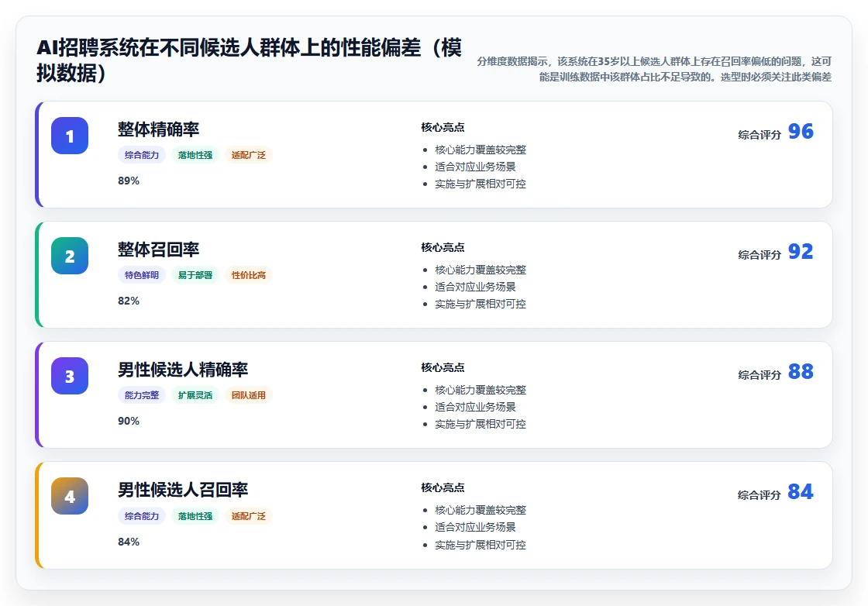Select the 男性候选人精确率 card title
This screenshot has height=606, width=868.
tap(183, 369)
